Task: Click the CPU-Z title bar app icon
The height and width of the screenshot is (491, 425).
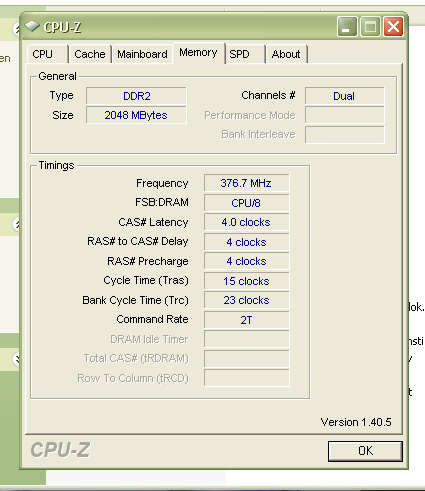Action: (x=32, y=26)
